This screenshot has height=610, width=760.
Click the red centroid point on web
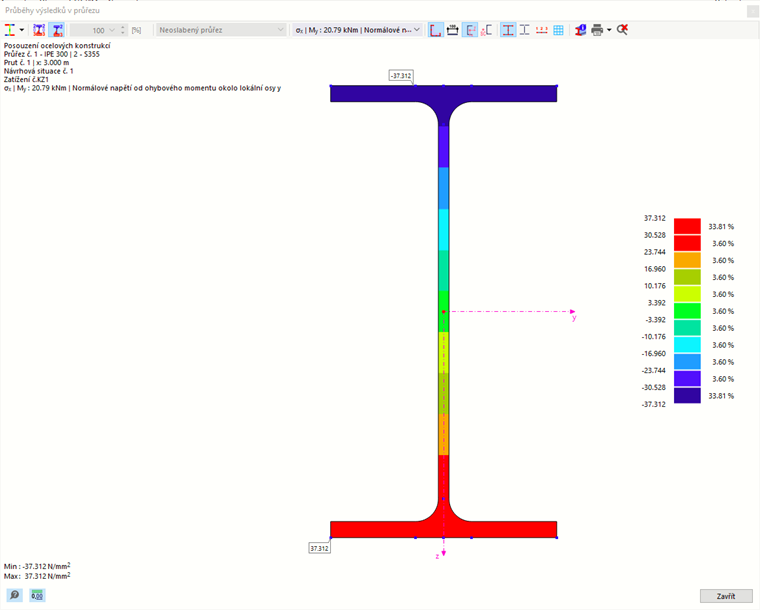click(443, 312)
